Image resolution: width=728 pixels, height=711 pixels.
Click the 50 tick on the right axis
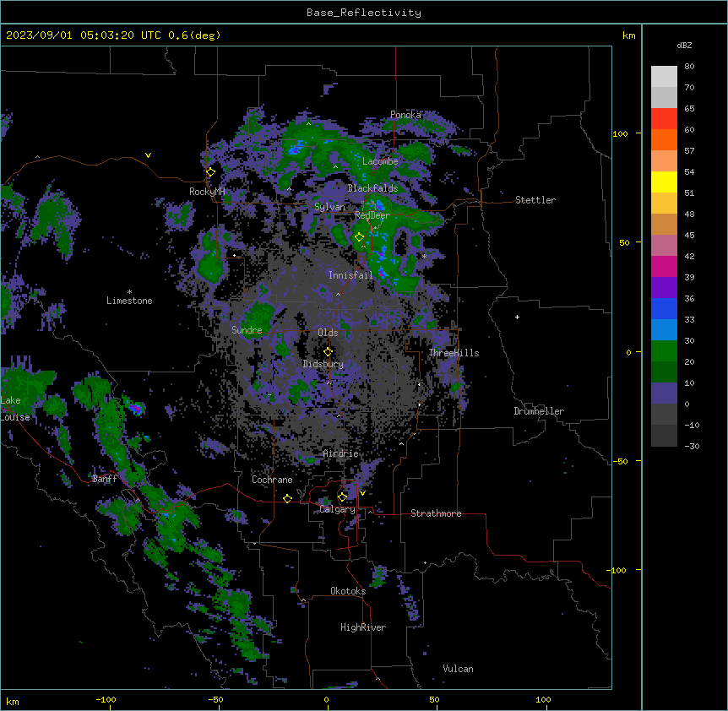[624, 242]
